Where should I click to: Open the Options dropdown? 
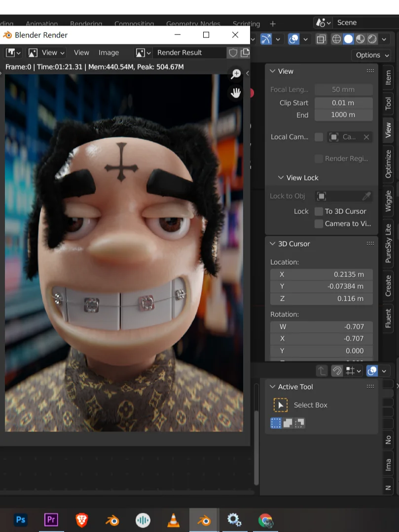[372, 55]
